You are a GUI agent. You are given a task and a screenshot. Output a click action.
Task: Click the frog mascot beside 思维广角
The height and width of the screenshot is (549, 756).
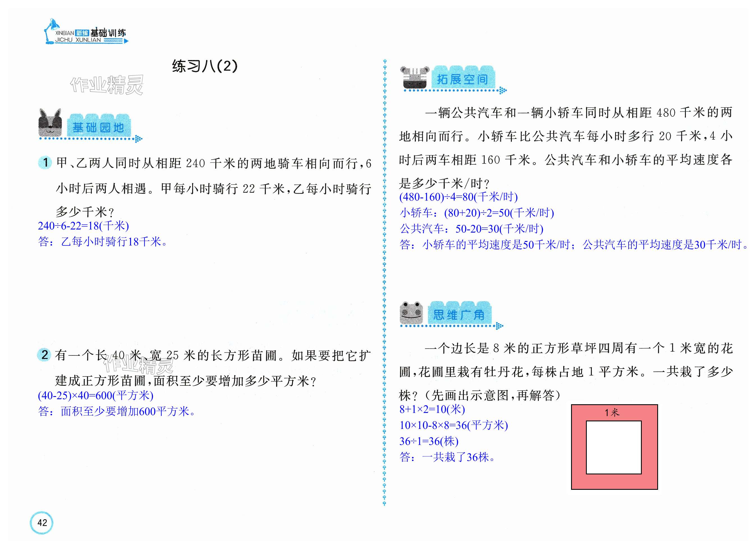pyautogui.click(x=411, y=313)
